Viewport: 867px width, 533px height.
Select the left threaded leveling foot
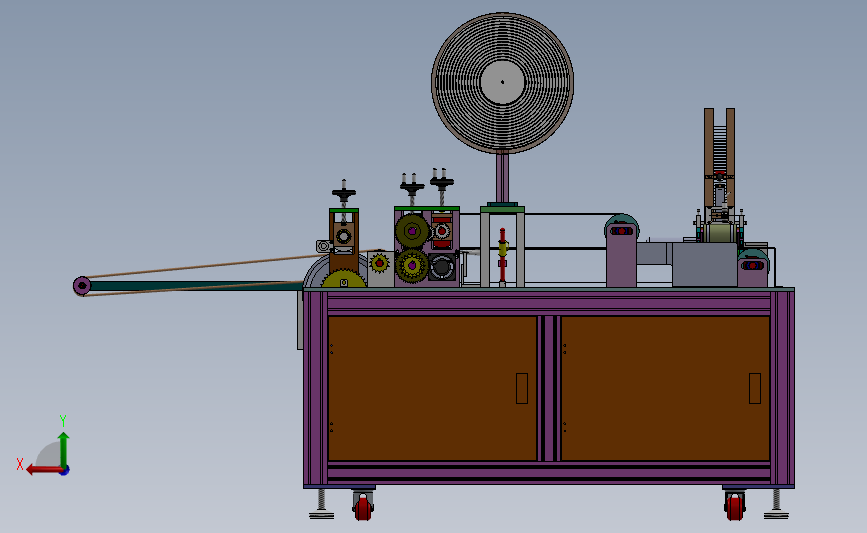tap(321, 504)
